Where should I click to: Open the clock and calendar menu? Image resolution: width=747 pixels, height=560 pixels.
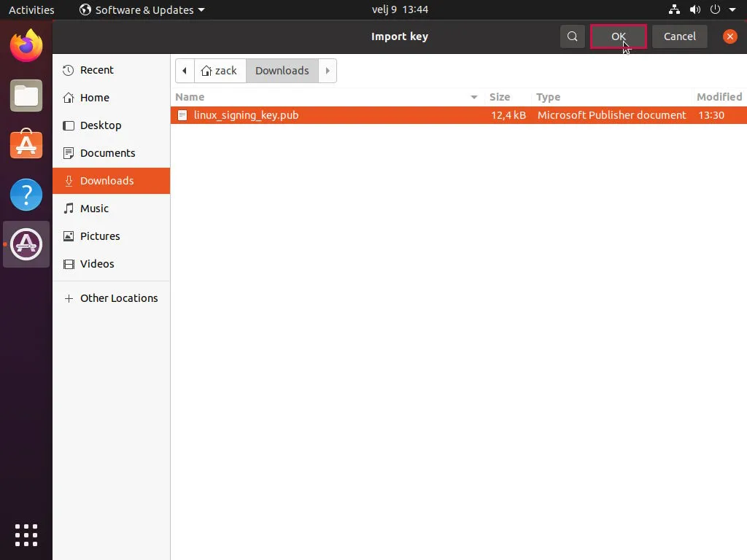pyautogui.click(x=400, y=9)
